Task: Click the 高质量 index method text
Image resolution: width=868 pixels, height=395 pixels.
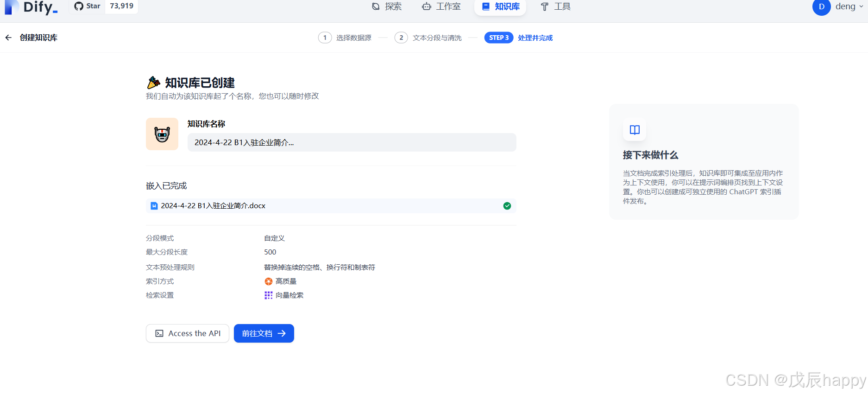Action: (x=286, y=281)
